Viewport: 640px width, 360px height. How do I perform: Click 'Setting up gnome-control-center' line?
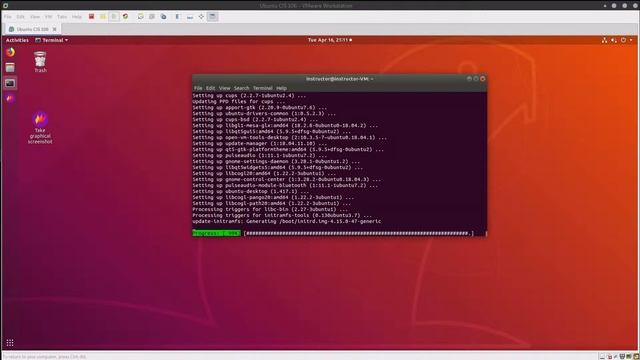coord(287,179)
